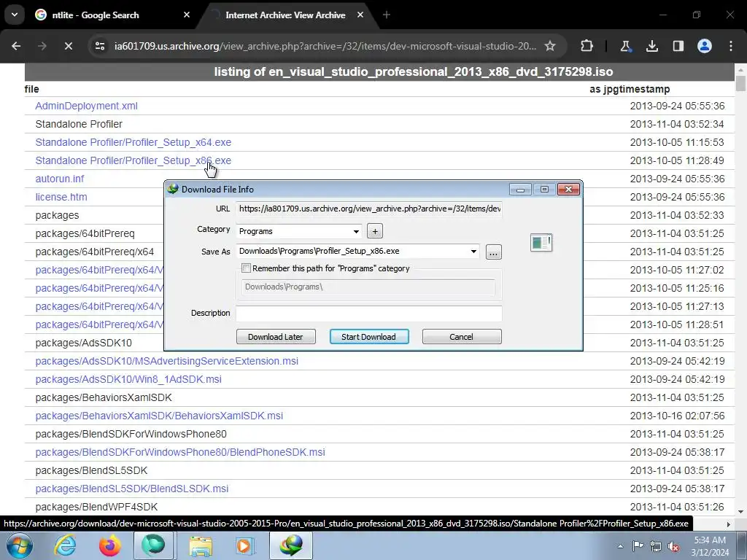Open the green browser app taskbar icon
Image resolution: width=747 pixels, height=560 pixels.
[153, 545]
